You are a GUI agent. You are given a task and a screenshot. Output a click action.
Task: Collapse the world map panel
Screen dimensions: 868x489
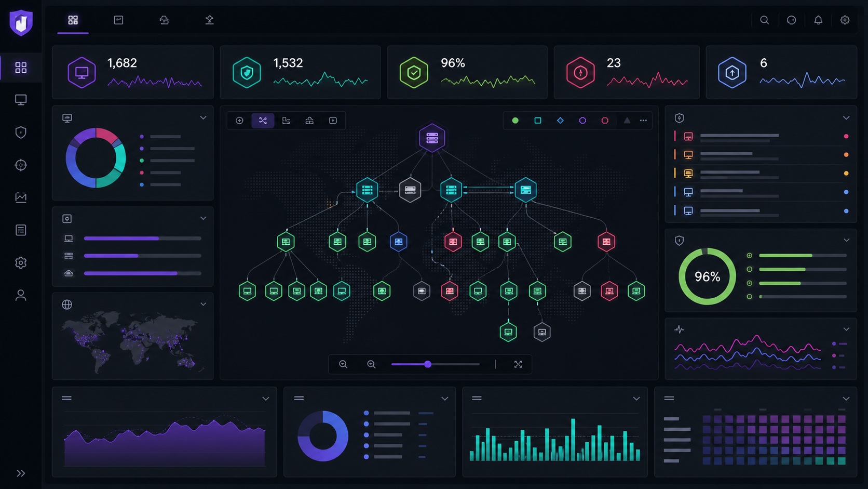[203, 304]
